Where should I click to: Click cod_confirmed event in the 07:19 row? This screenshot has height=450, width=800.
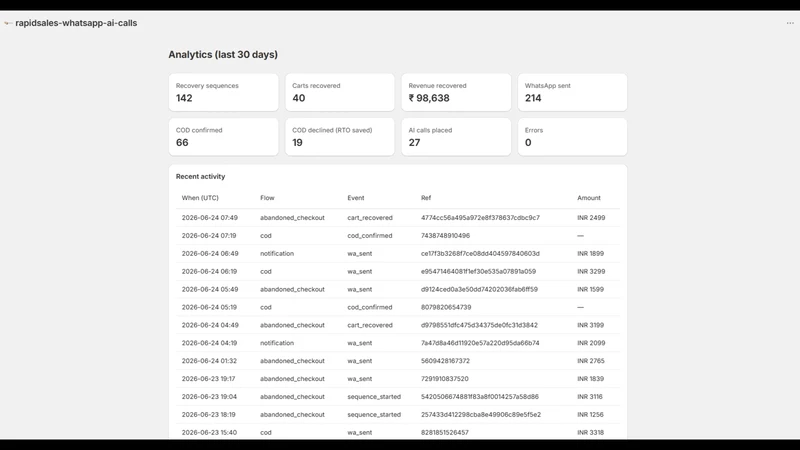coord(370,236)
